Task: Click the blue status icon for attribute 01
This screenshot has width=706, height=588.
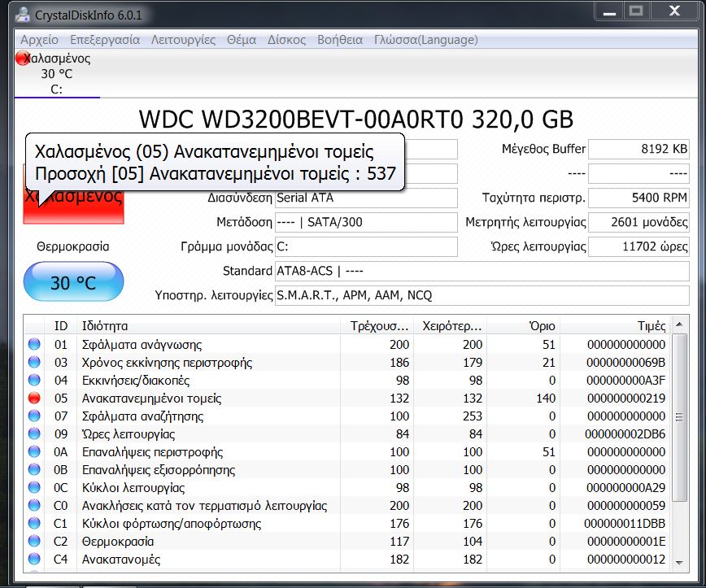Action: click(x=33, y=345)
